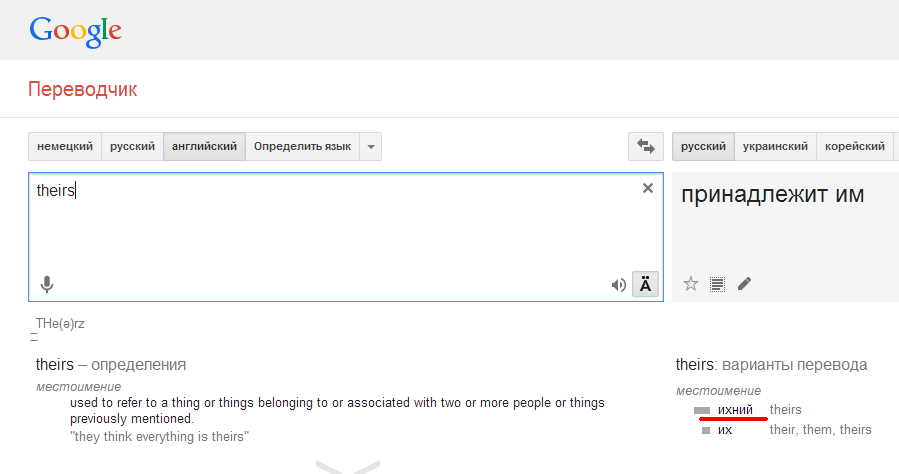This screenshot has height=474, width=899.
Task: Select немецкий as source language
Action: coord(65,146)
